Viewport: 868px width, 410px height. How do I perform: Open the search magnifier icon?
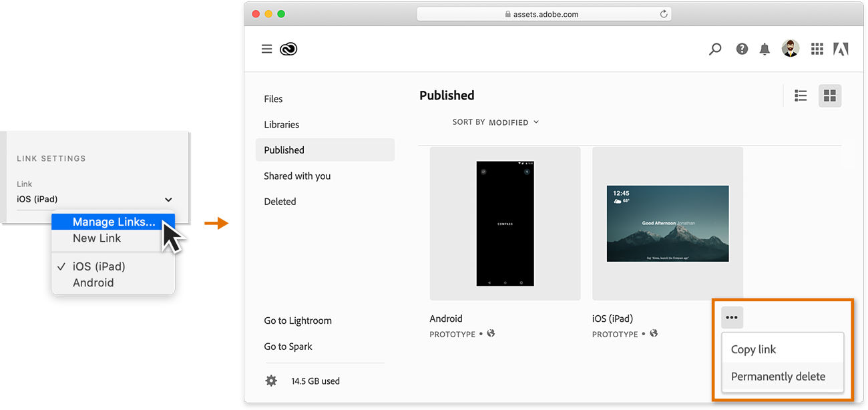(x=714, y=49)
